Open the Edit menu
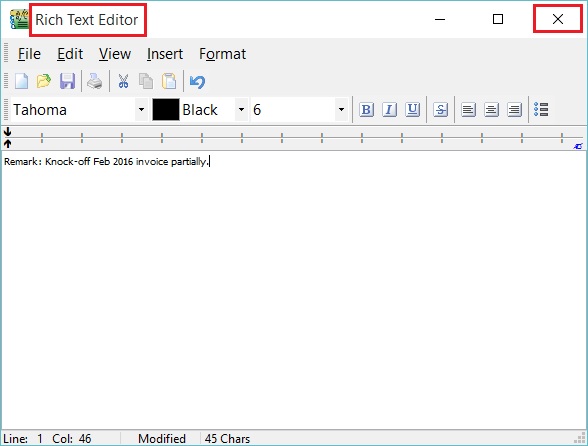588x446 pixels. [x=70, y=54]
